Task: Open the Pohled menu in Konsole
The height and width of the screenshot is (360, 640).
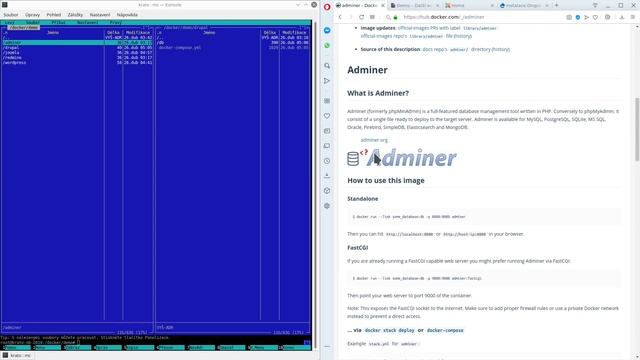Action: [x=53, y=15]
